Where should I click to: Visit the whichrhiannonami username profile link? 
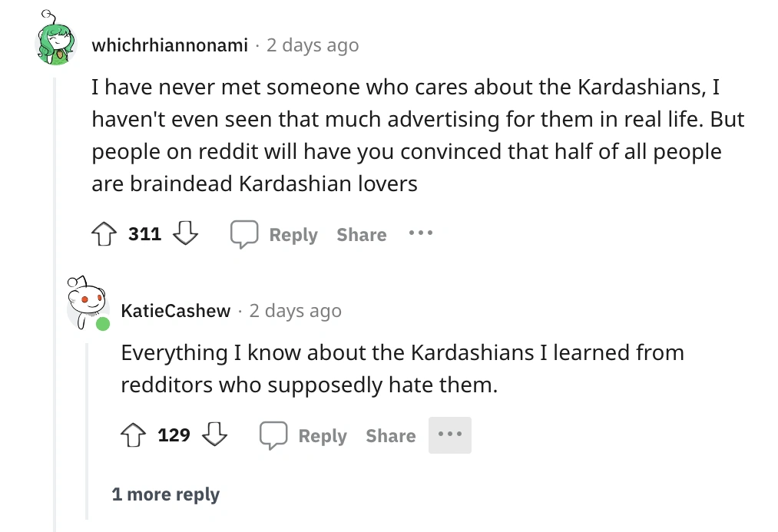(170, 45)
